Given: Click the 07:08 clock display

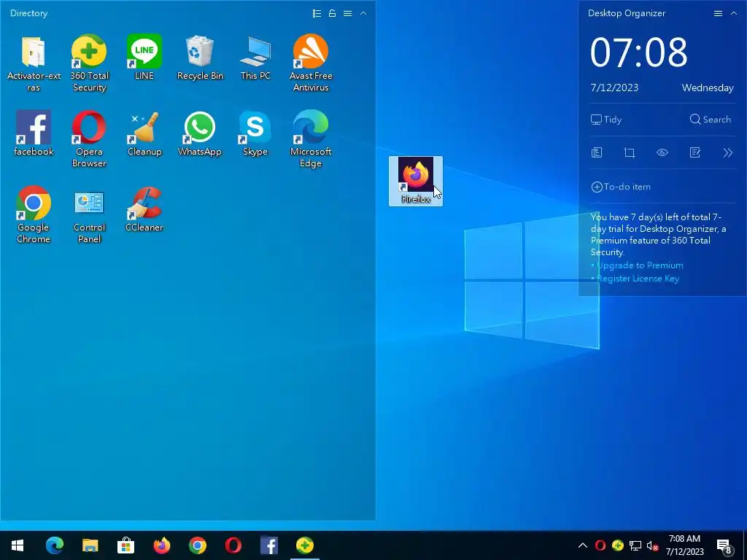Looking at the screenshot, I should [x=639, y=52].
